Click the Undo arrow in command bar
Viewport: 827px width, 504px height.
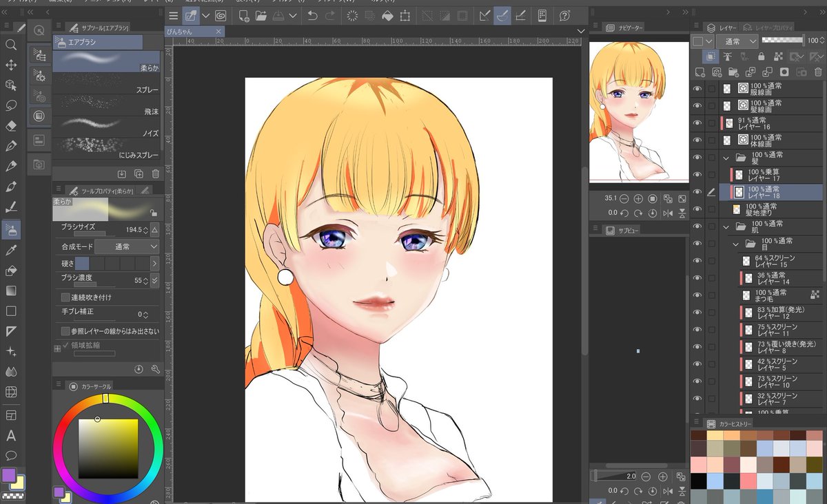coord(312,15)
